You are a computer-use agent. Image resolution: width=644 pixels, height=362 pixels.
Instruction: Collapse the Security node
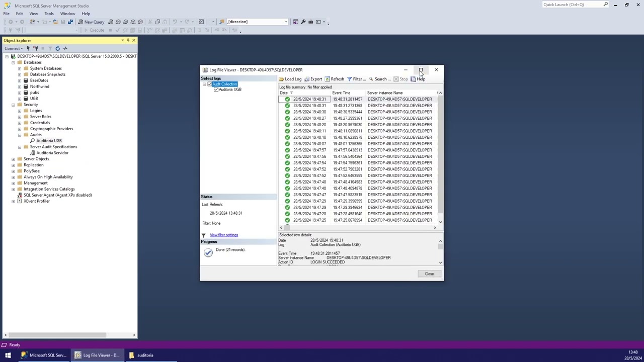click(x=13, y=105)
